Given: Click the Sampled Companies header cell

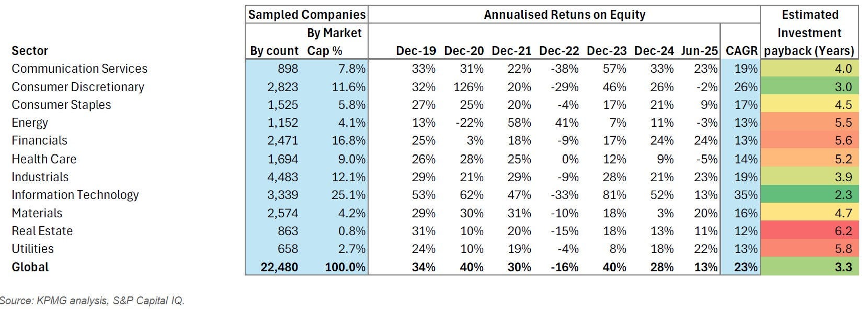Looking at the screenshot, I should (x=306, y=15).
